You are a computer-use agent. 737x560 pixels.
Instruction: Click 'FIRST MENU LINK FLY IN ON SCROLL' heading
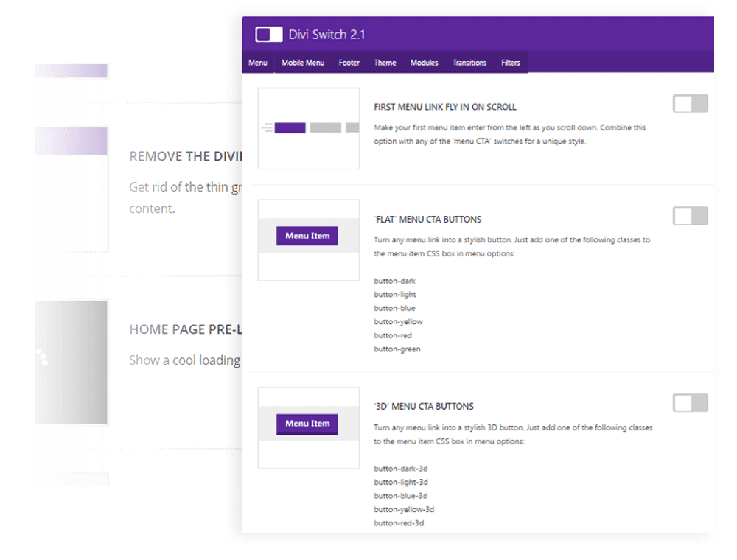point(445,107)
